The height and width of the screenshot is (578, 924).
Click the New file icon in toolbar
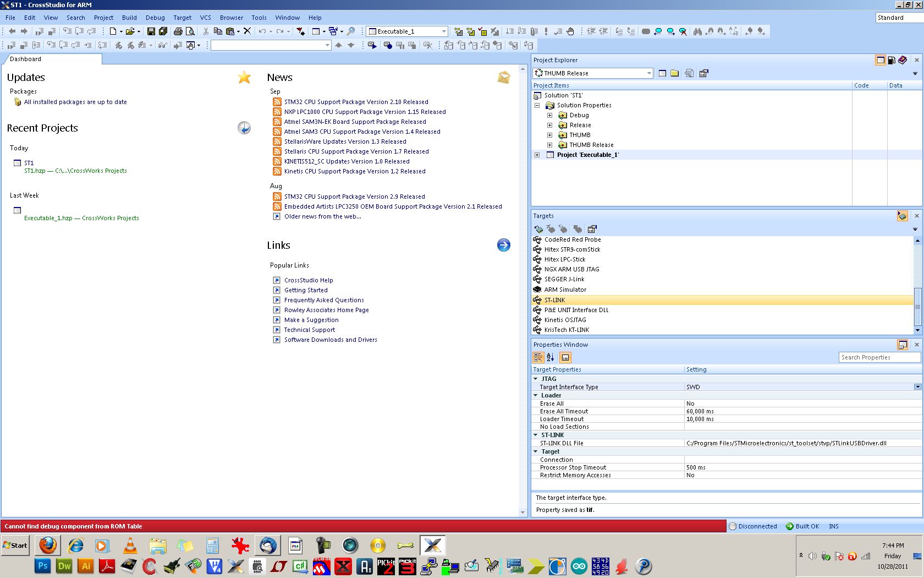point(113,31)
